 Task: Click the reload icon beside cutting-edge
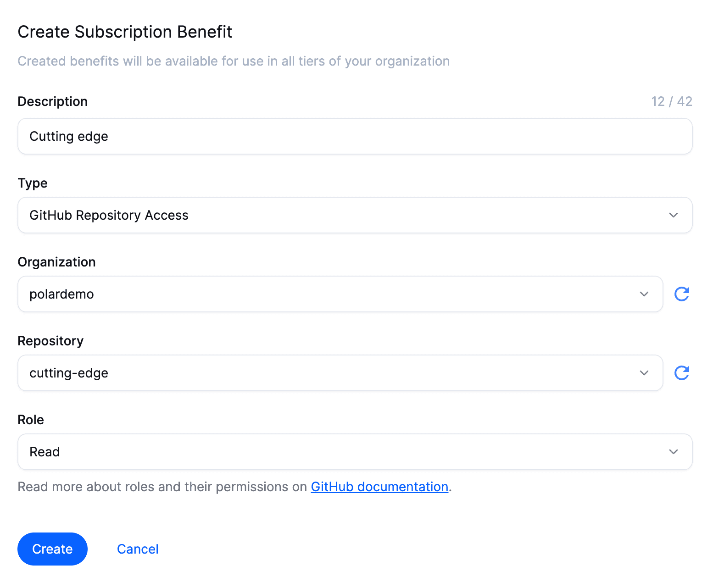[x=682, y=373]
